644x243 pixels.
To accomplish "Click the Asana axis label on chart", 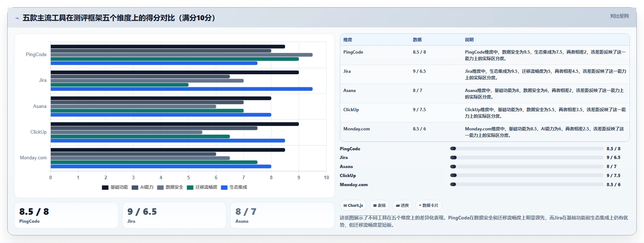I will point(40,106).
